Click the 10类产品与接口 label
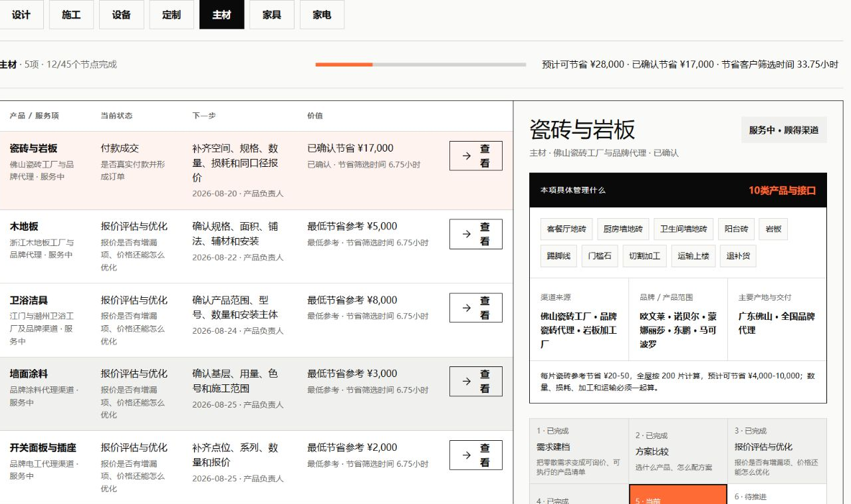The image size is (851, 504). click(x=782, y=190)
